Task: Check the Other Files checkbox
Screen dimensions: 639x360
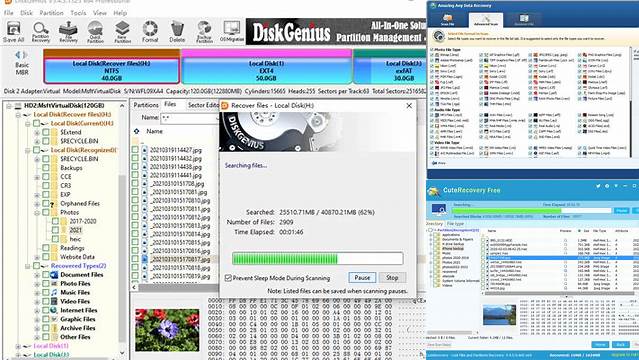Action: (x=46, y=337)
